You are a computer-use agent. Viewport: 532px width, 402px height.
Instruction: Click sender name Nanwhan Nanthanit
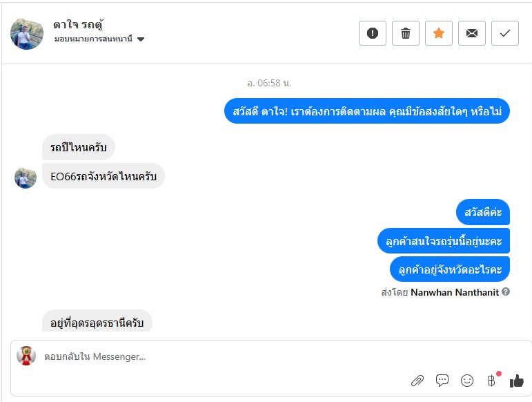455,292
